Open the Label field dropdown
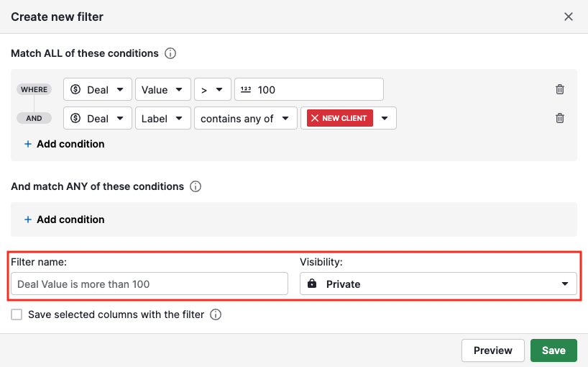 click(163, 119)
